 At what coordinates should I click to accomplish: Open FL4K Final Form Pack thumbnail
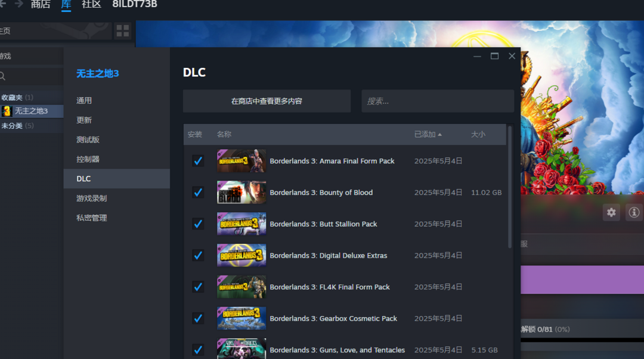click(241, 287)
